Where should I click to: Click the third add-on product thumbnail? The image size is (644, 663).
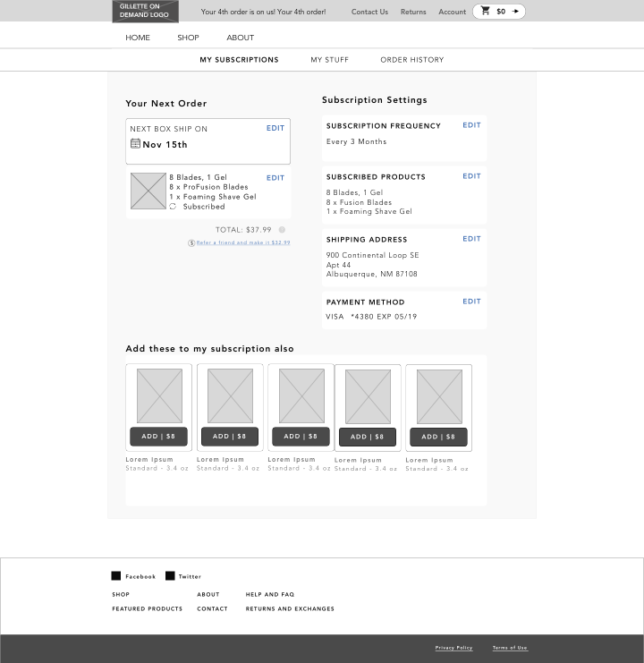pos(301,395)
